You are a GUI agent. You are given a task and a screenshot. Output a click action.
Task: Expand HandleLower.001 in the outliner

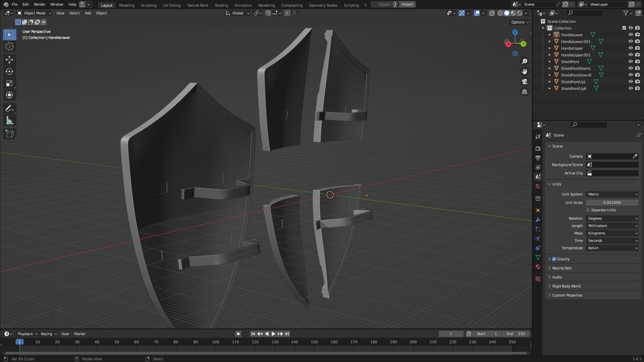550,42
